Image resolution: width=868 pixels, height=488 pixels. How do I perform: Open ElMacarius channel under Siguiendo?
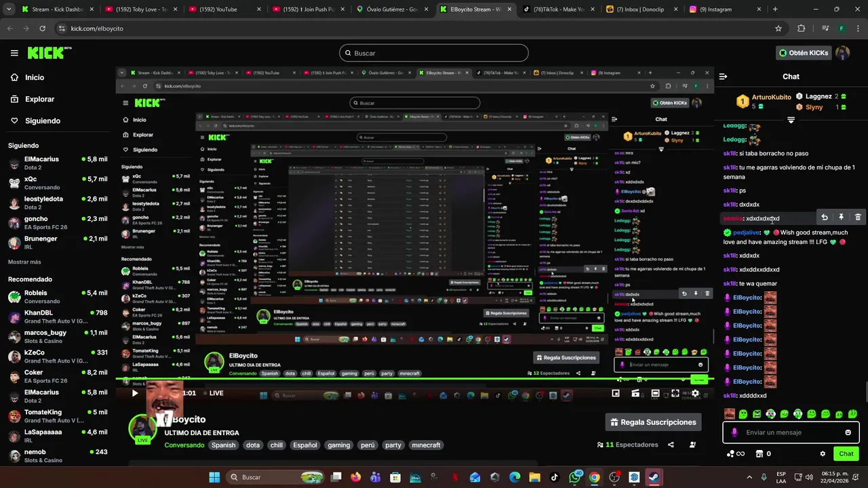58,163
